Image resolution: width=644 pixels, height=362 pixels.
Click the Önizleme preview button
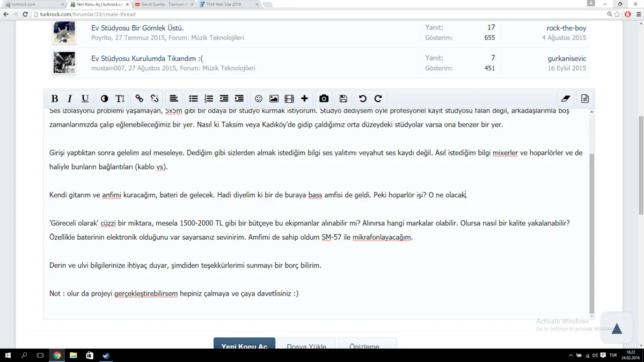pos(367,344)
